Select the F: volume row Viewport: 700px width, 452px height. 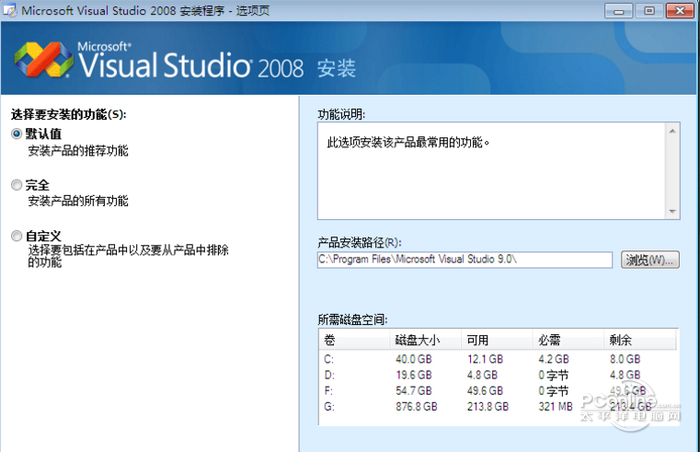click(499, 391)
